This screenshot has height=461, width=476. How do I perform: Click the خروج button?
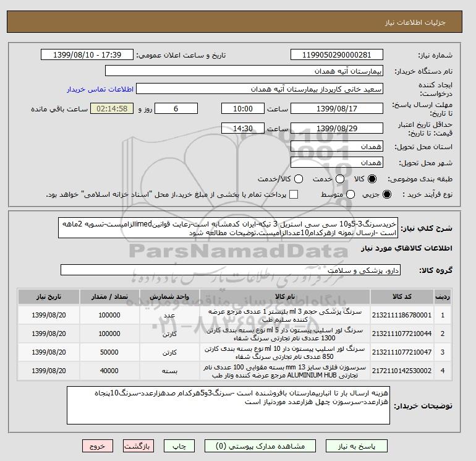coord(98,446)
